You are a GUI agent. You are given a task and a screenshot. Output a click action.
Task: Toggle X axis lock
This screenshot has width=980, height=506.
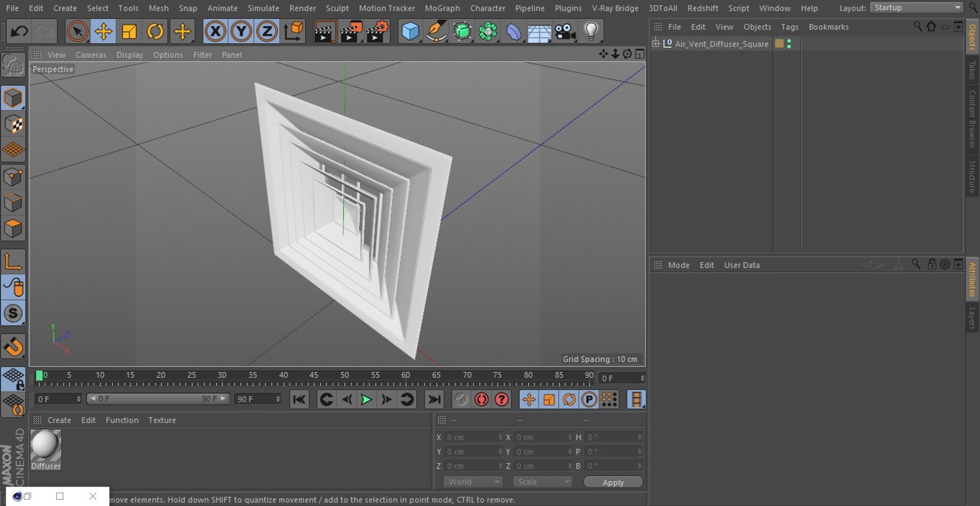(215, 32)
